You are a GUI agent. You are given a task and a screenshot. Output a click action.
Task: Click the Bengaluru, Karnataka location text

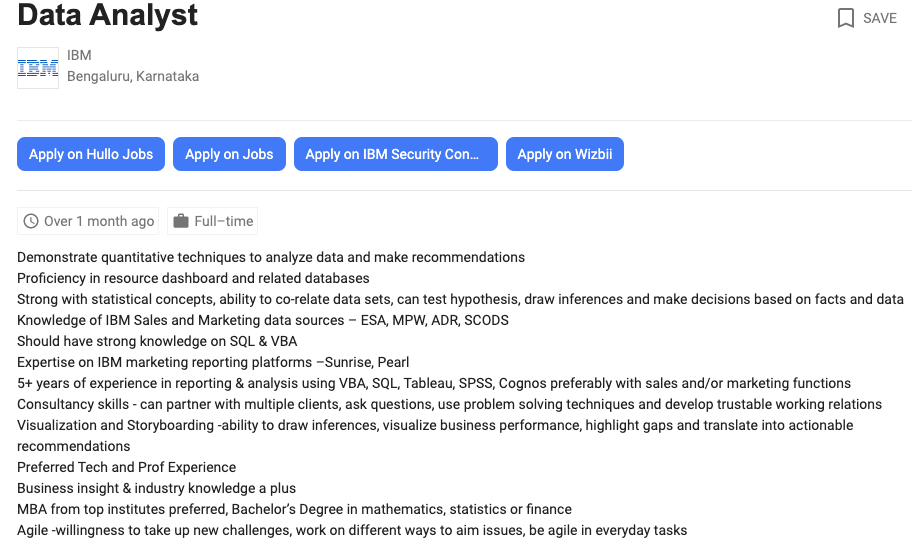point(133,76)
